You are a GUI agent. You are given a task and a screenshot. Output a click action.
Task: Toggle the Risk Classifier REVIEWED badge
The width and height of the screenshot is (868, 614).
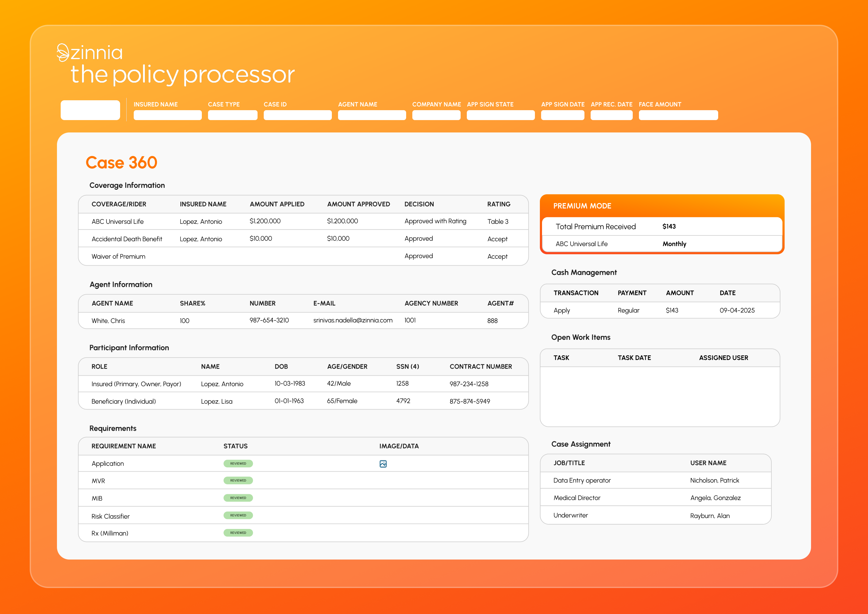coord(238,515)
